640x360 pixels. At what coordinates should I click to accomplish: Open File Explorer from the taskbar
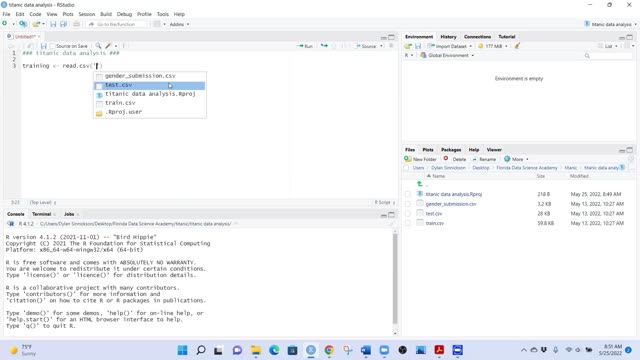click(x=256, y=350)
